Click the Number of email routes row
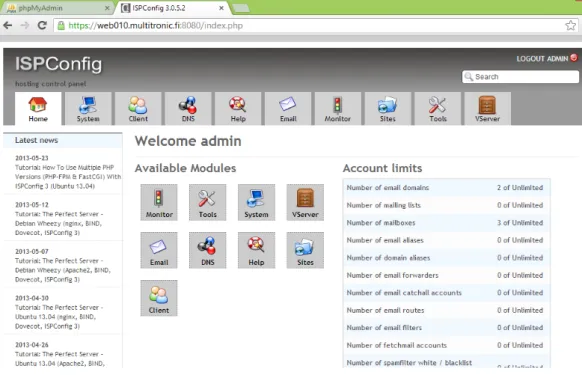This screenshot has height=375, width=582. [x=447, y=310]
